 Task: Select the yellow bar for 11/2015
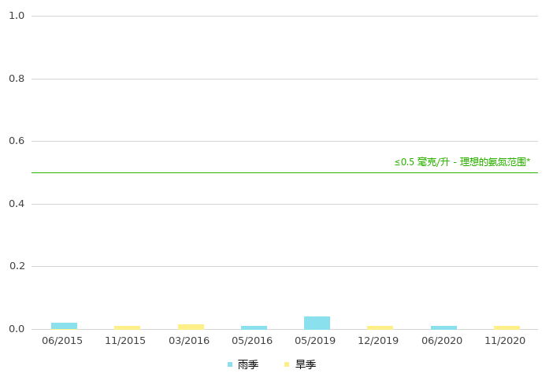coord(127,327)
